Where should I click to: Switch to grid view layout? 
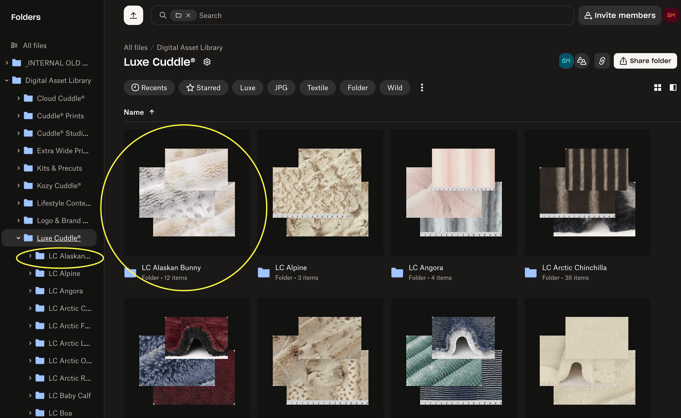(x=658, y=88)
